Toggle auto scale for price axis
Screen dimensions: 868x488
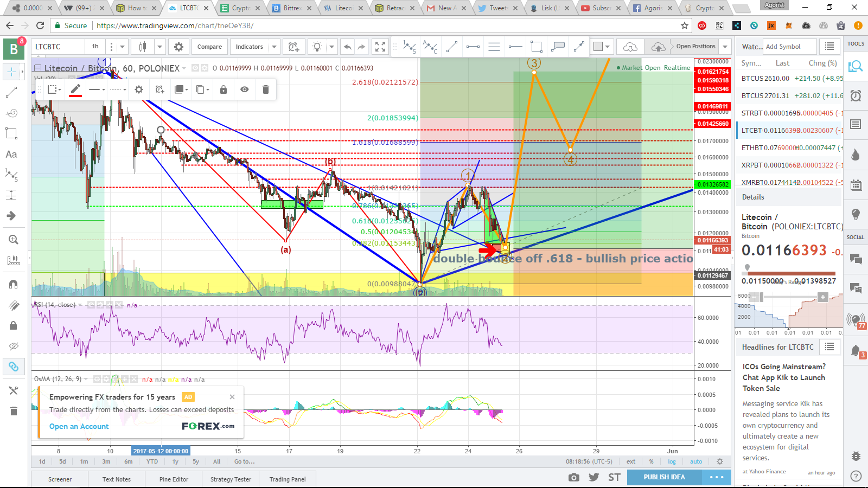pos(696,462)
